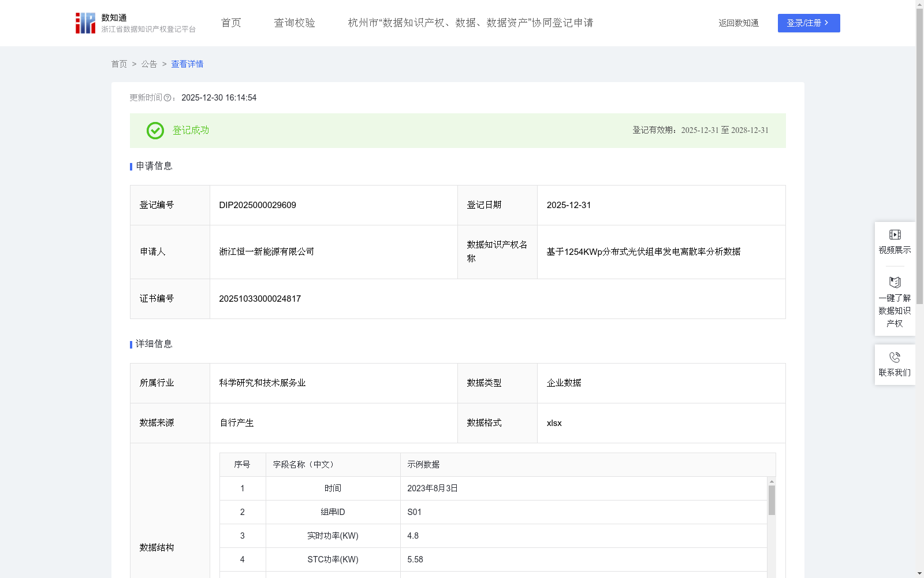The width and height of the screenshot is (924, 578).
Task: Open 一键了解数据知识产权 guide icon
Action: tap(895, 282)
